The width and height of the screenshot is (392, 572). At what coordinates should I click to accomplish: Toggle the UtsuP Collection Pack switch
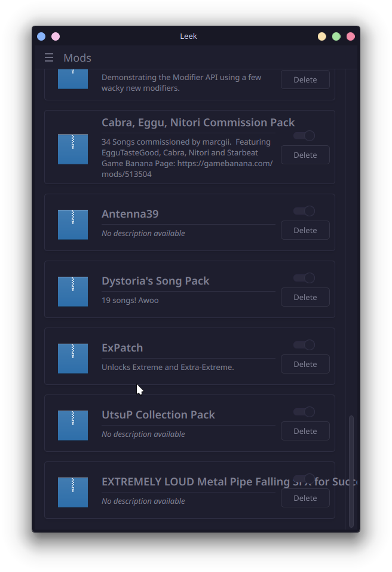click(304, 412)
